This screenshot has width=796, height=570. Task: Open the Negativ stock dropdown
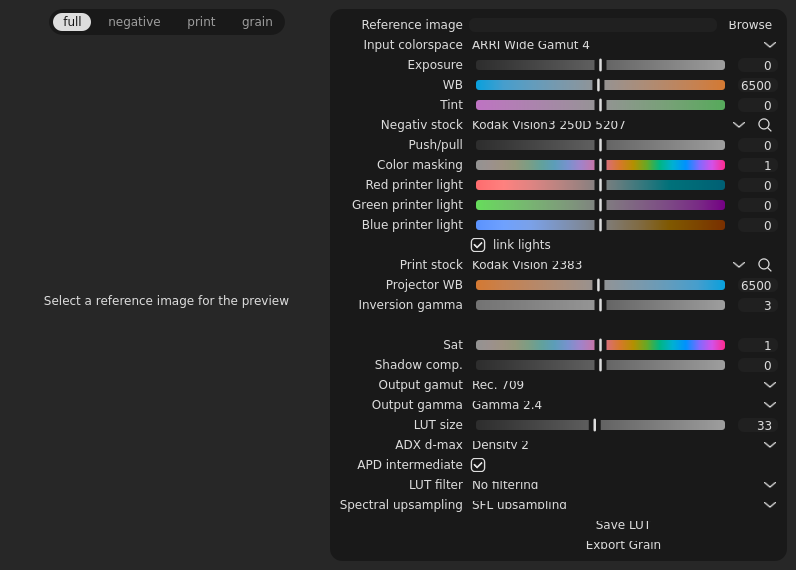tap(609, 125)
